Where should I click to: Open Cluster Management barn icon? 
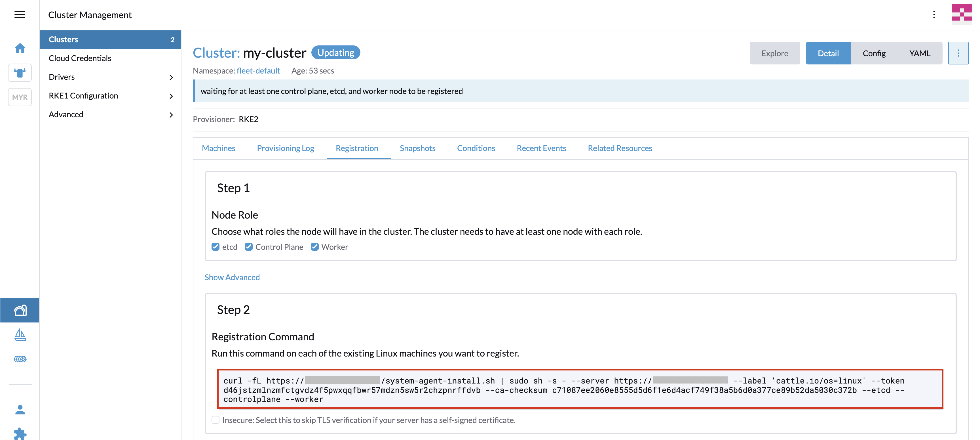click(x=20, y=310)
